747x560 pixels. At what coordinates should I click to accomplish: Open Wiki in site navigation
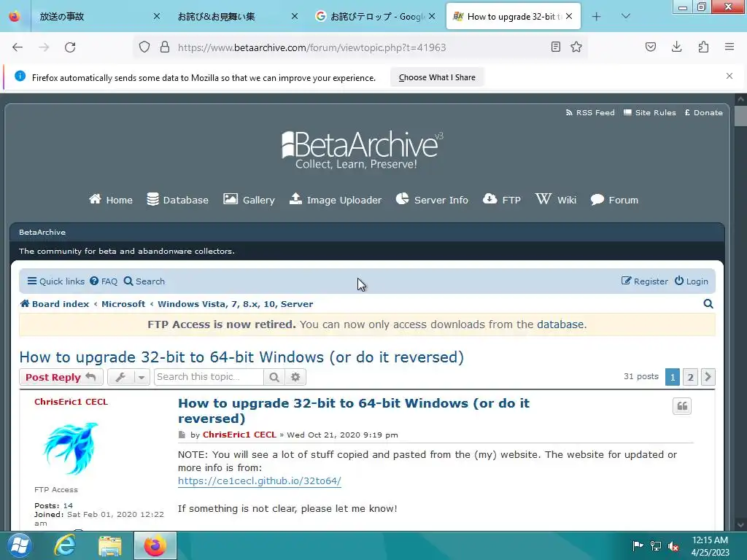click(555, 200)
